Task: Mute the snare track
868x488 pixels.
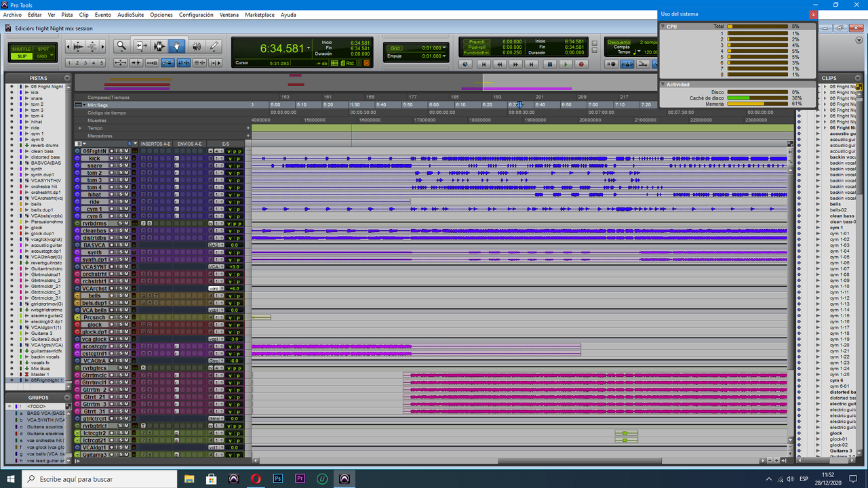Action: 126,165
